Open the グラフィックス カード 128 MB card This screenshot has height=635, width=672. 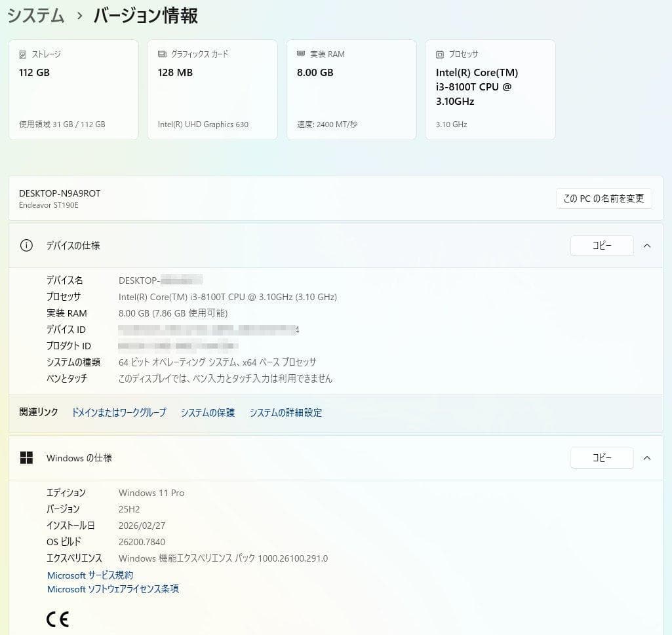(x=212, y=90)
